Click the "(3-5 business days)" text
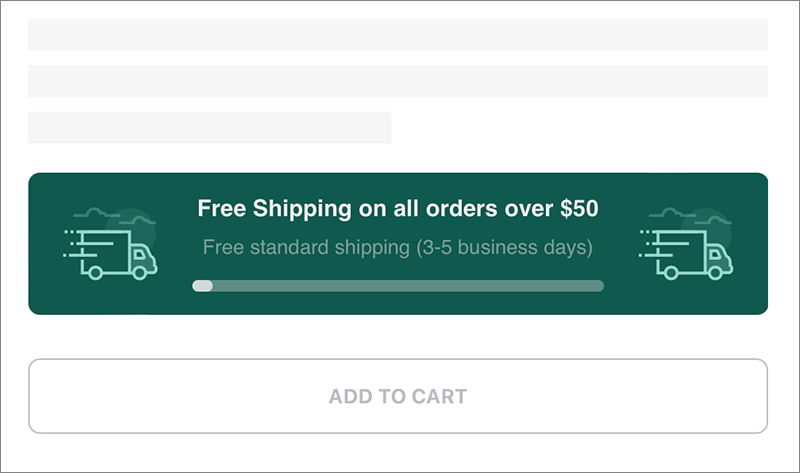This screenshot has width=800, height=473. coord(504,247)
